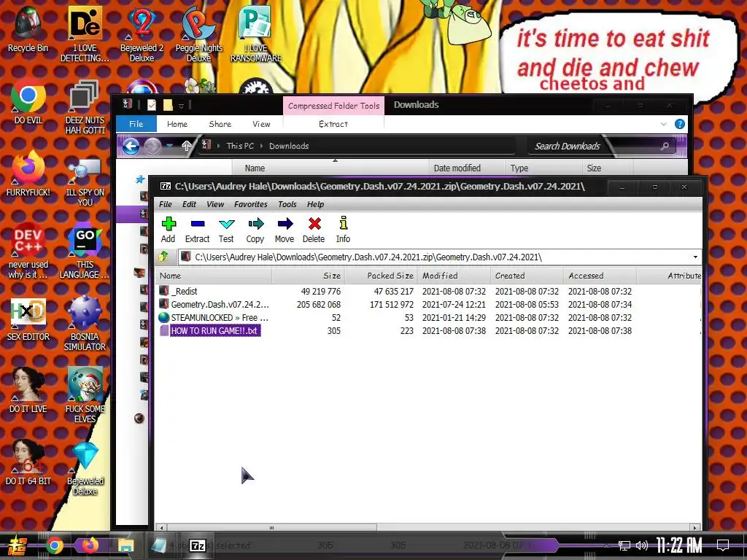Click the Extract tool in 7-Zip
This screenshot has width=747, height=560.
tap(197, 230)
